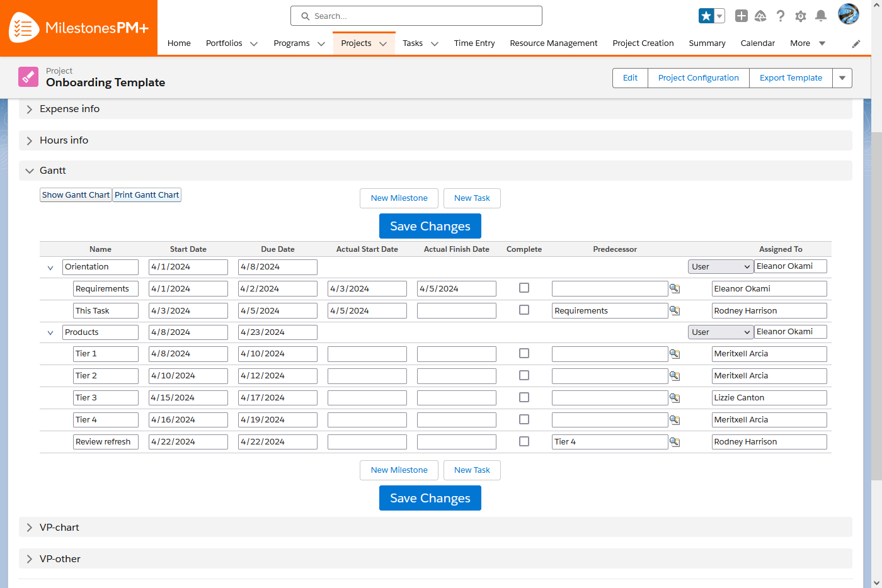Check notifications with the bell icon
Screen dimensions: 882x588
(x=821, y=16)
